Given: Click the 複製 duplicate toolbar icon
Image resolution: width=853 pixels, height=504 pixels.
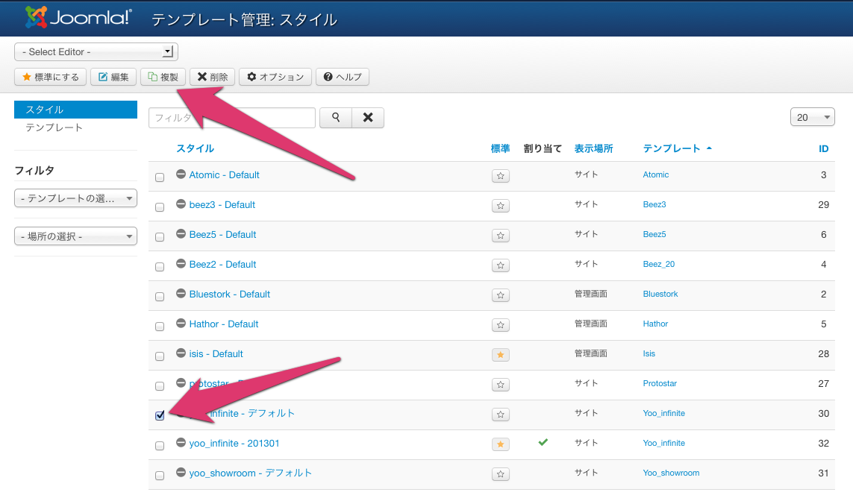Looking at the screenshot, I should tap(163, 76).
